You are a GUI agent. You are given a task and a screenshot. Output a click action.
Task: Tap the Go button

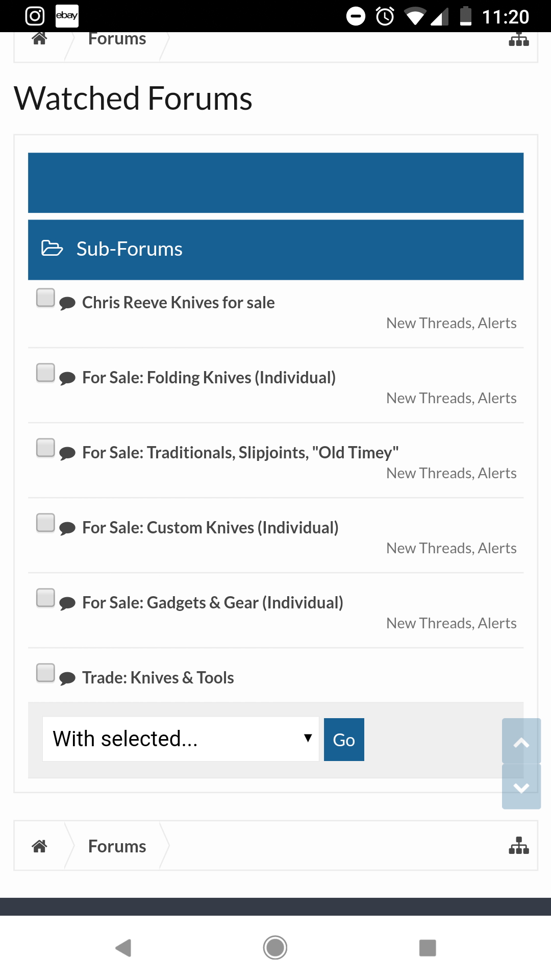344,740
